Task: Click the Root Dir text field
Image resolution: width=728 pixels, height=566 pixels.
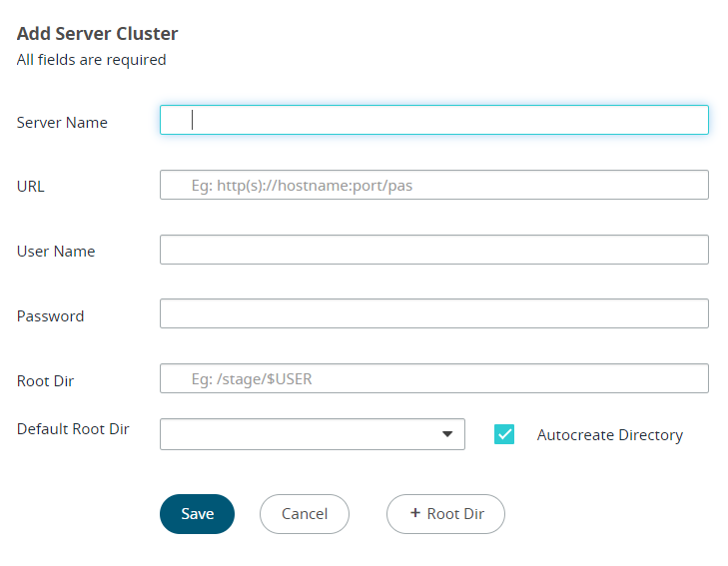Action: point(433,378)
